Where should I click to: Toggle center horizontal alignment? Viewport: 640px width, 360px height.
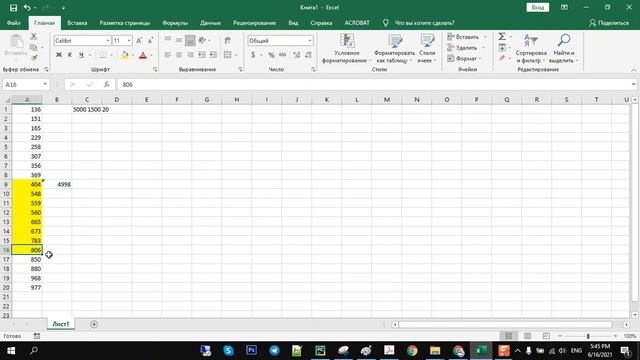coord(179,55)
